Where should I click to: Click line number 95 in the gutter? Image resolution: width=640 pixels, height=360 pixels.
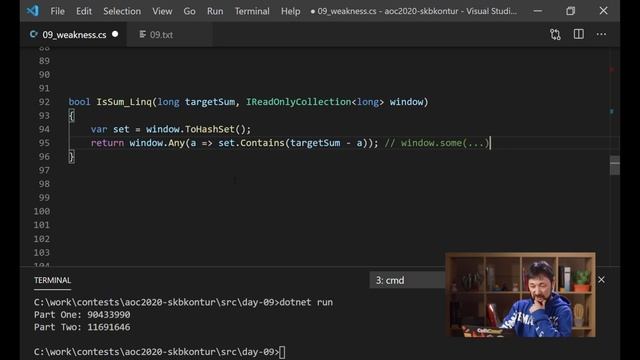44,143
